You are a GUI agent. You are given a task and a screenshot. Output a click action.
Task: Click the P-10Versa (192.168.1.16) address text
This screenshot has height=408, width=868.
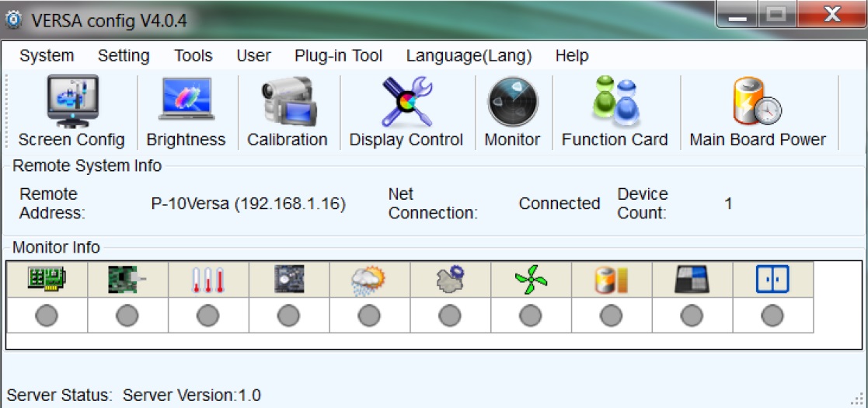pyautogui.click(x=249, y=204)
